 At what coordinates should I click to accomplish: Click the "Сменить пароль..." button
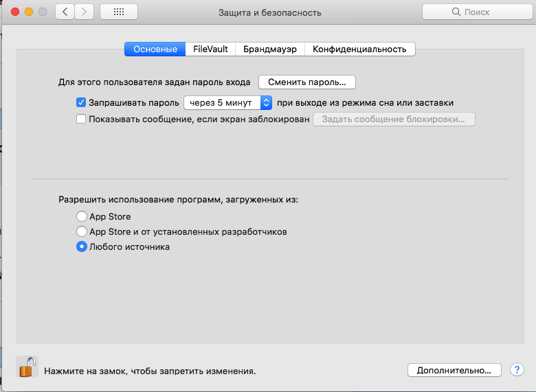(x=306, y=82)
